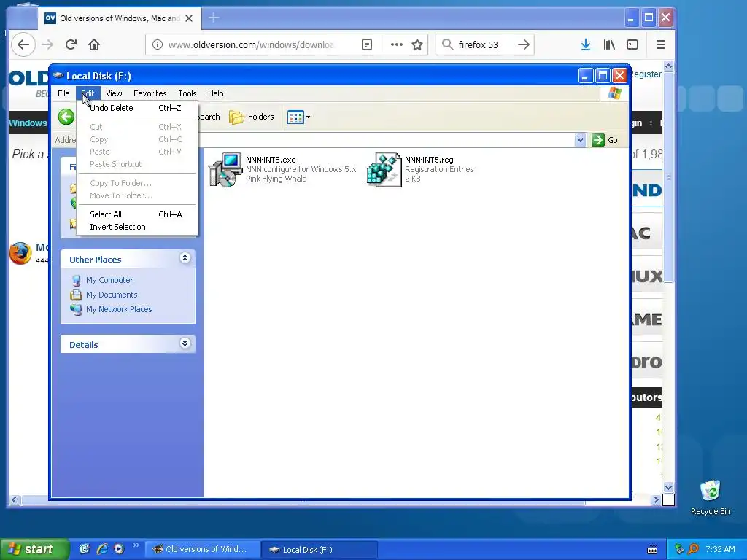Open Firefox hamburger menu
The height and width of the screenshot is (560, 747).
point(661,44)
